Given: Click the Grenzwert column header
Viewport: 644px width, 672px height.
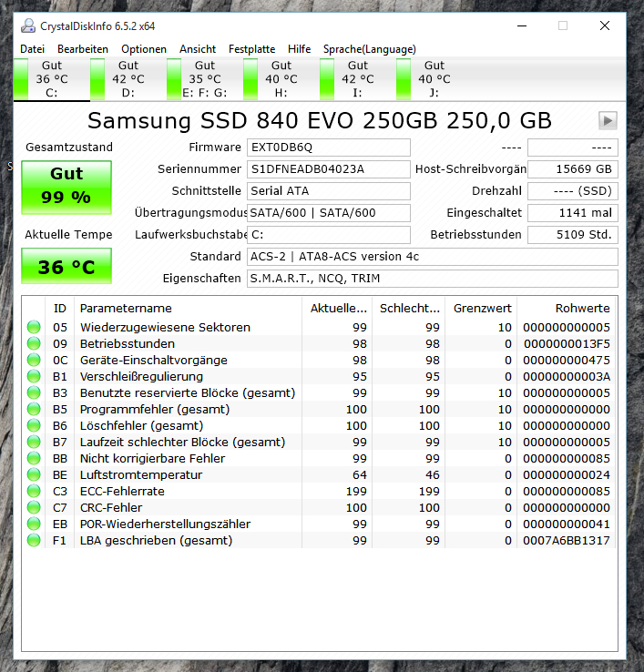Looking at the screenshot, I should [x=481, y=309].
